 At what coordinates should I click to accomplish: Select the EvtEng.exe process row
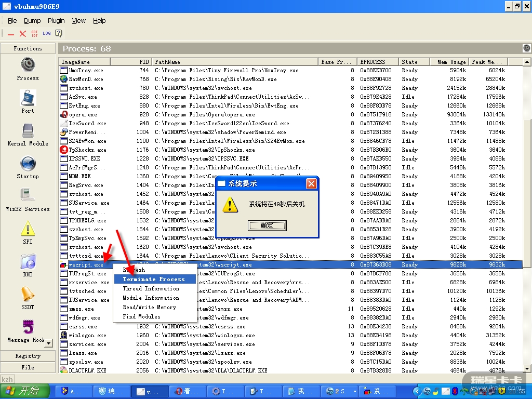(290, 105)
